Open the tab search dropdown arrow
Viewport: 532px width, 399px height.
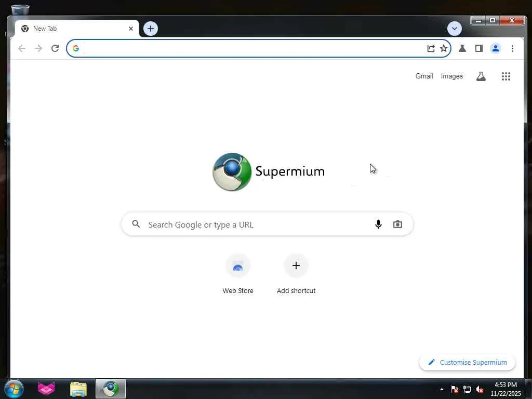coord(454,29)
